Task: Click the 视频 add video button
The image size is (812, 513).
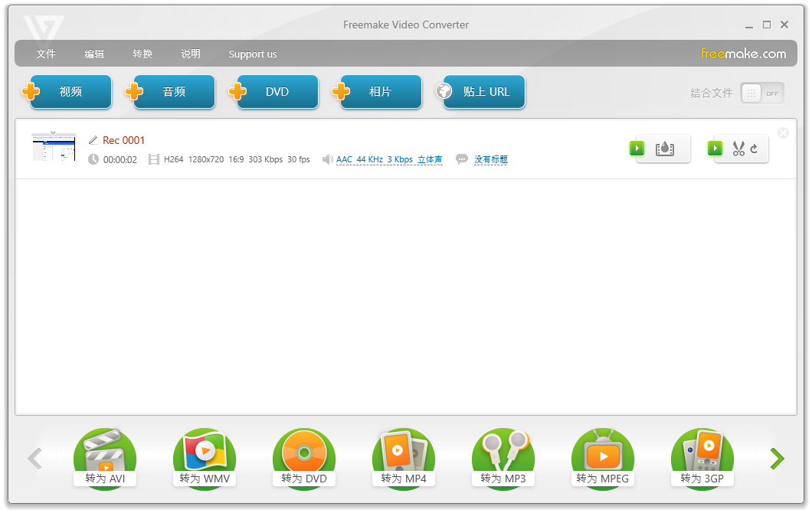Action: (70, 91)
